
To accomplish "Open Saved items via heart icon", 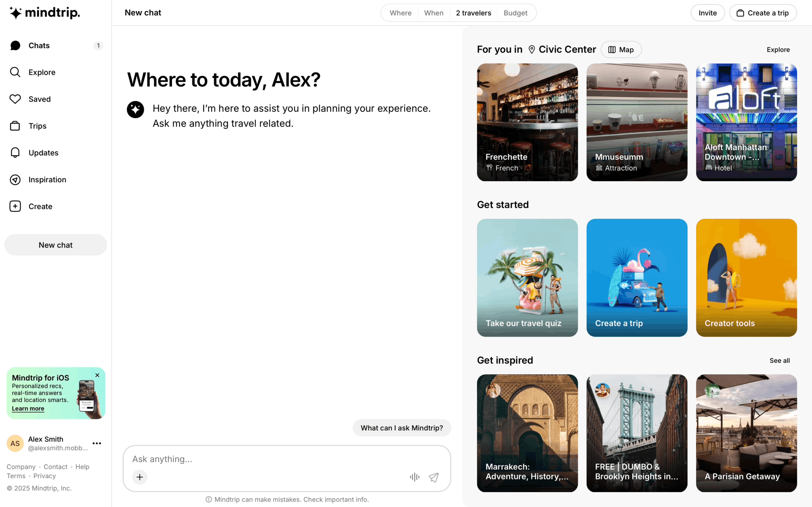I will pos(15,99).
